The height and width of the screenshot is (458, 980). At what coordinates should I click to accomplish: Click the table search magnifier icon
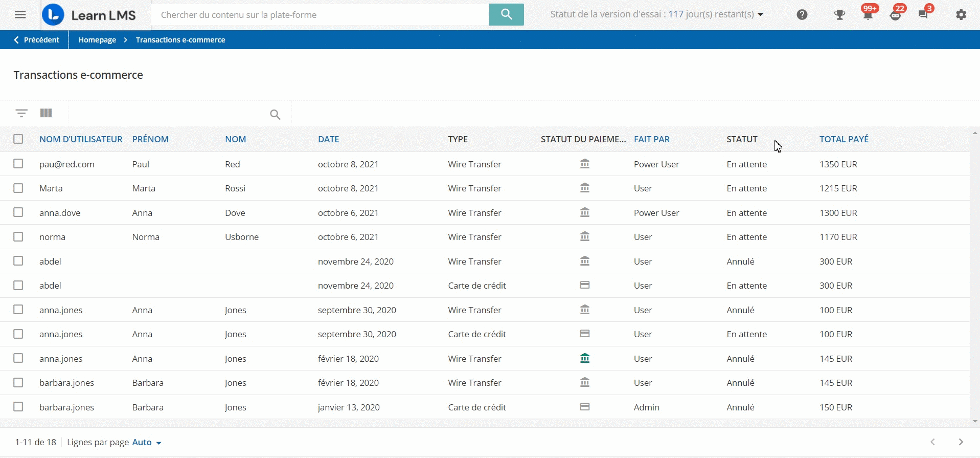coord(275,115)
